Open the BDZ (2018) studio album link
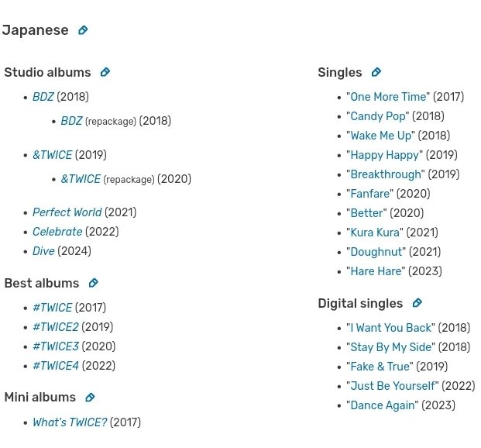This screenshot has height=448, width=481. (43, 97)
